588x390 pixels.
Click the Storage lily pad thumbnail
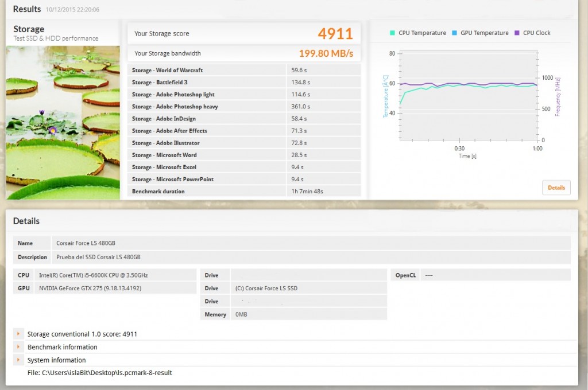63,122
